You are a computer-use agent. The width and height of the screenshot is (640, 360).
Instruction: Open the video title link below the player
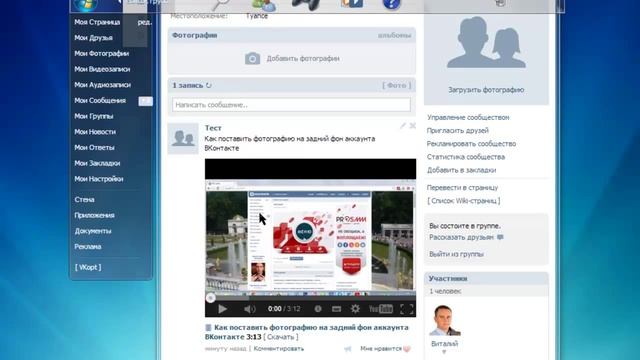click(x=307, y=332)
